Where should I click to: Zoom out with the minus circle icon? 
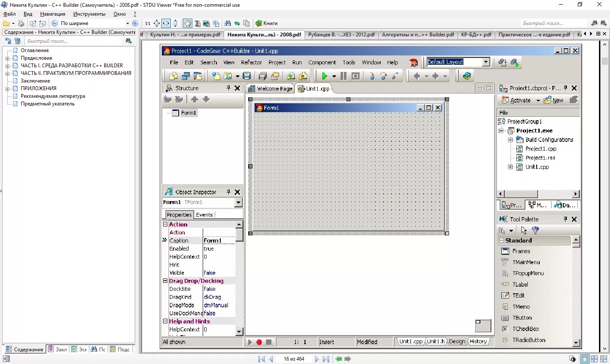tap(55, 23)
